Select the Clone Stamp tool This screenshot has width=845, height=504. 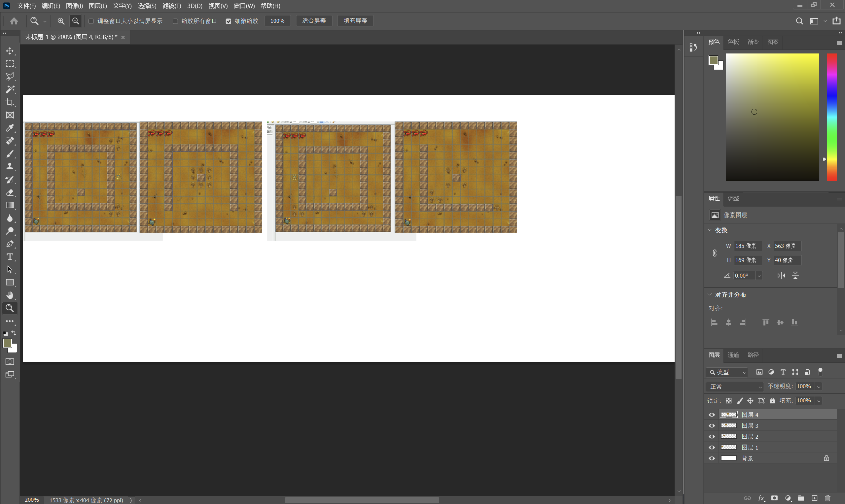point(10,166)
